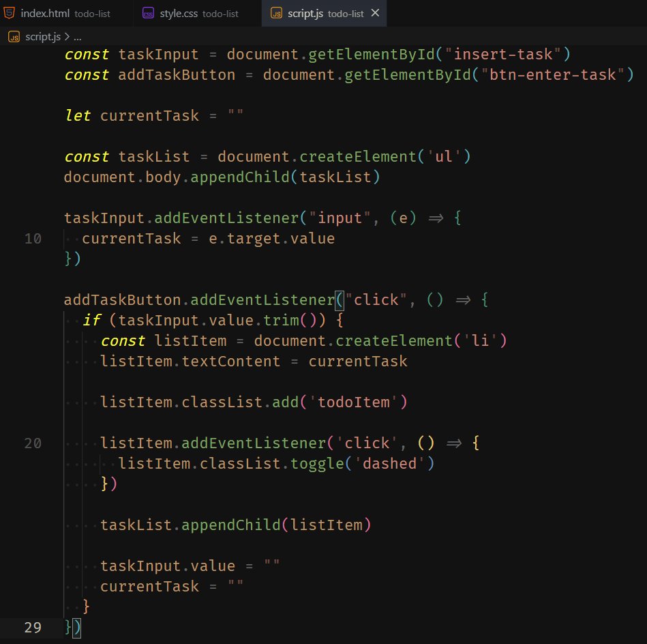The height and width of the screenshot is (644, 647).
Task: Click the JS icon in the breadcrumb bar
Action: 14,37
